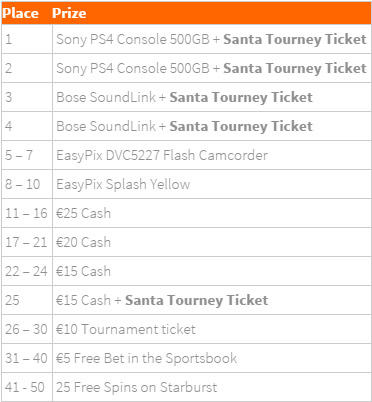
Task: Click the place cell 5 – 7
Action: tap(19, 155)
